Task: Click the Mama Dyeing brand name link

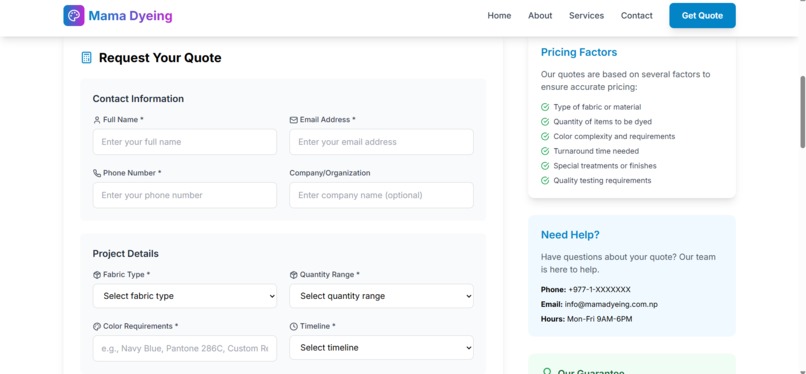Action: point(130,16)
